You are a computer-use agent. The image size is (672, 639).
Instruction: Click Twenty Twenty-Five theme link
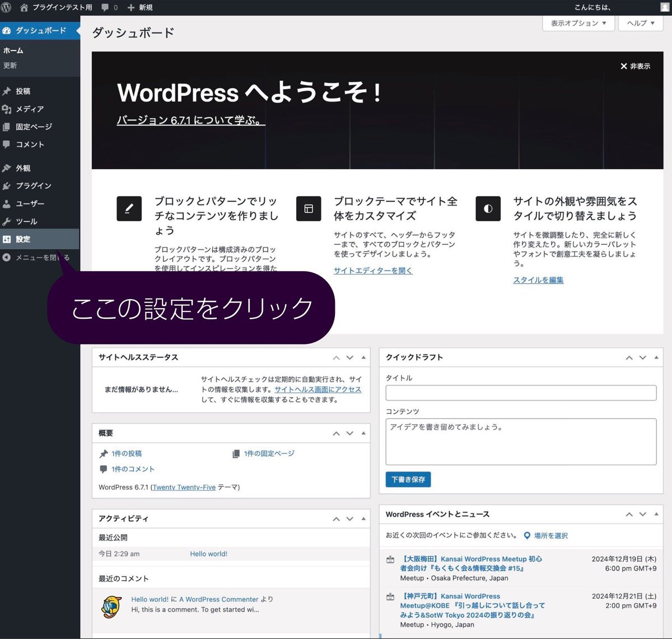point(184,487)
